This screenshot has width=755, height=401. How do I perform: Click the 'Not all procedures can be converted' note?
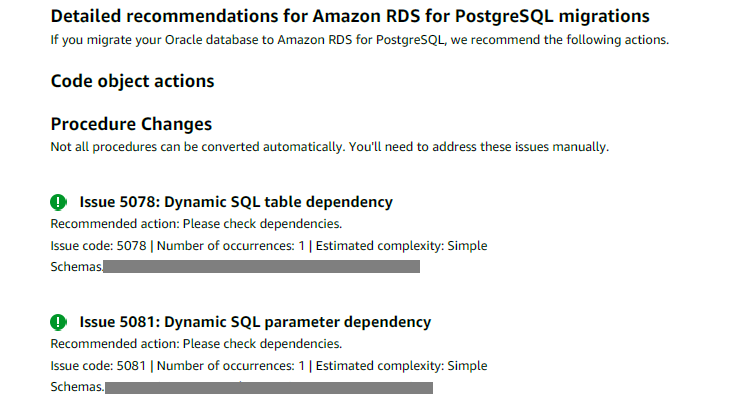pos(330,147)
